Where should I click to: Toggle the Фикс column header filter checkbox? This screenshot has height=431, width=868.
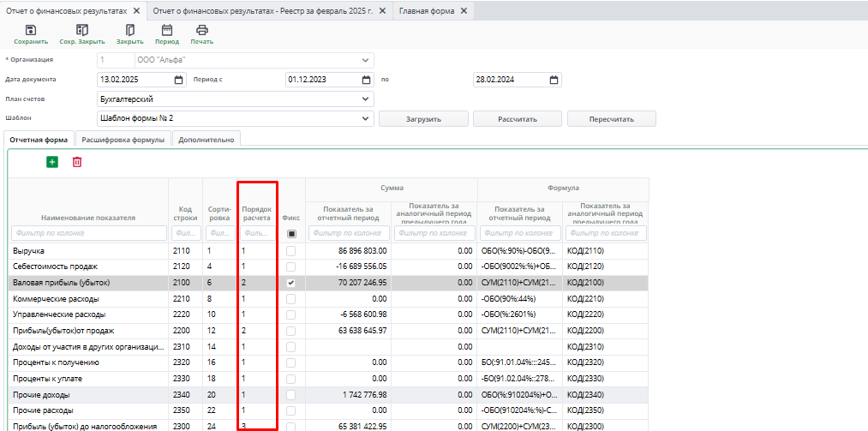pyautogui.click(x=291, y=233)
